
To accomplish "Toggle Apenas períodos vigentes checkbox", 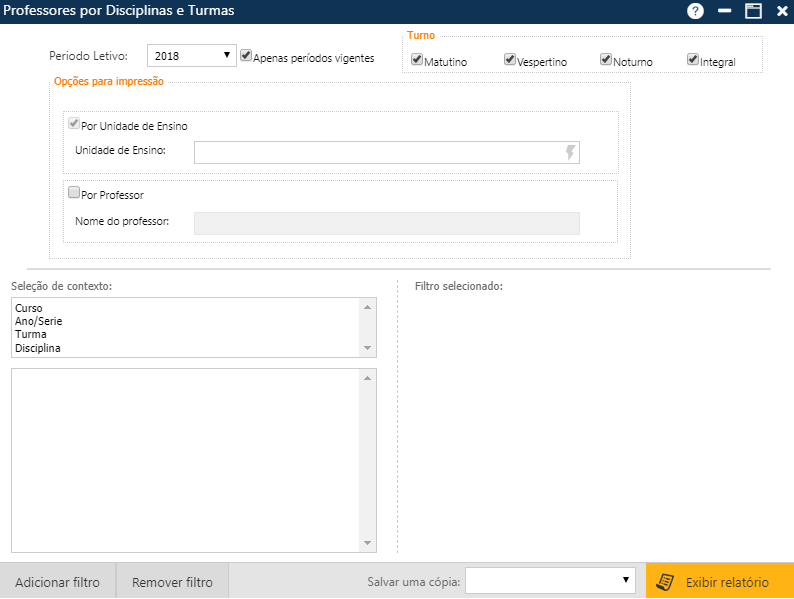I will (x=246, y=57).
